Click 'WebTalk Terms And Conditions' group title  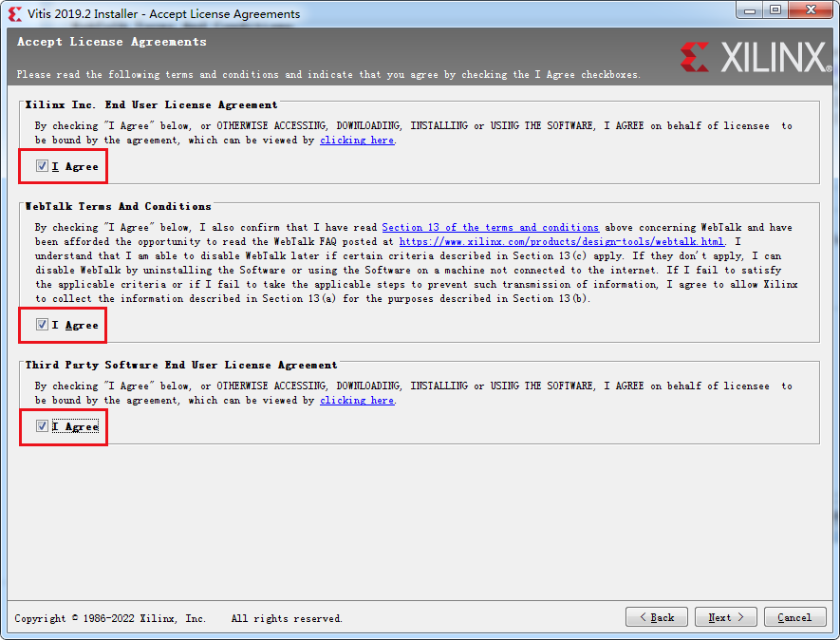point(118,206)
